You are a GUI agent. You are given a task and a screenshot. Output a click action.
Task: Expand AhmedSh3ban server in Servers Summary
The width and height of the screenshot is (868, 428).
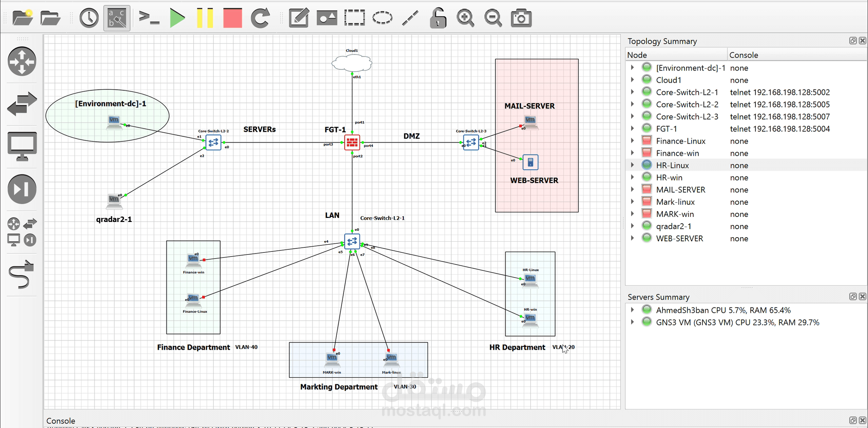coord(632,310)
